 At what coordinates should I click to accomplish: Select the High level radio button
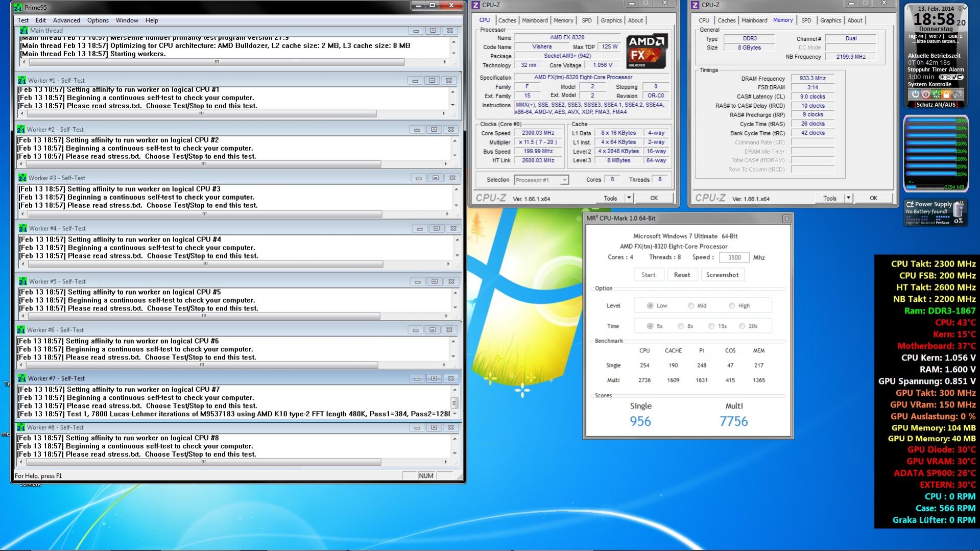click(732, 306)
